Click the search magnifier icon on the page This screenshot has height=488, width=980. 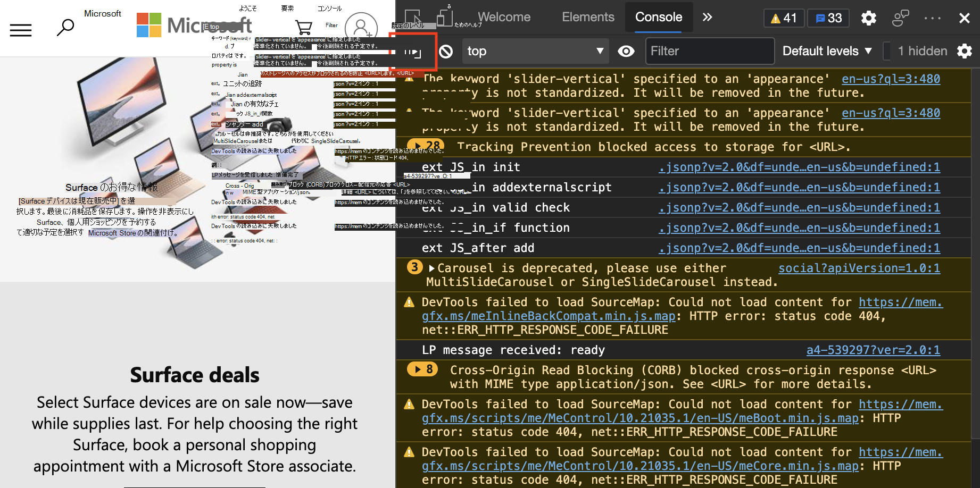[x=65, y=27]
